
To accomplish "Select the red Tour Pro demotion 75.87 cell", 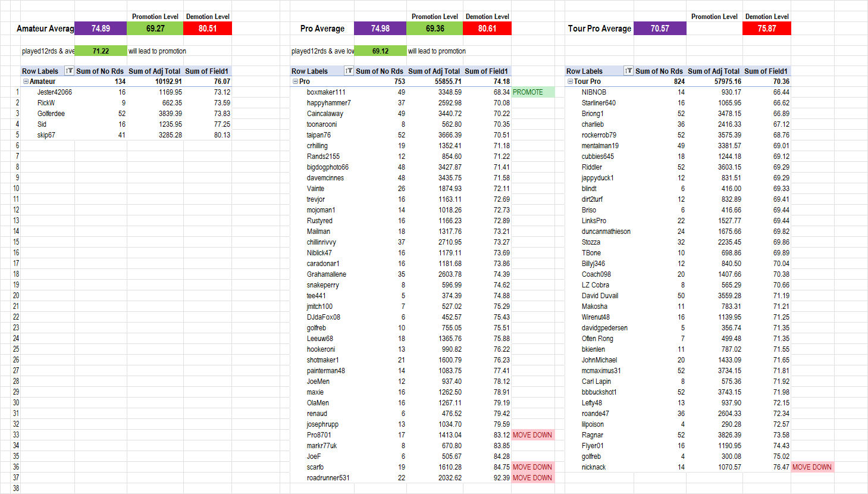I will (766, 29).
